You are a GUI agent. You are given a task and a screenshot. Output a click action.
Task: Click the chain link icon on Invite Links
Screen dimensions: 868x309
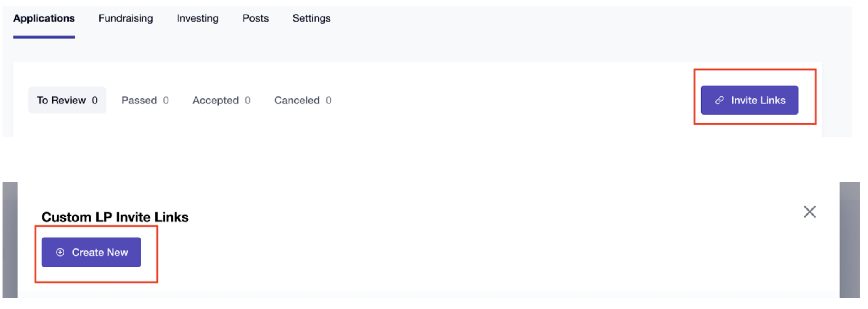pos(720,100)
